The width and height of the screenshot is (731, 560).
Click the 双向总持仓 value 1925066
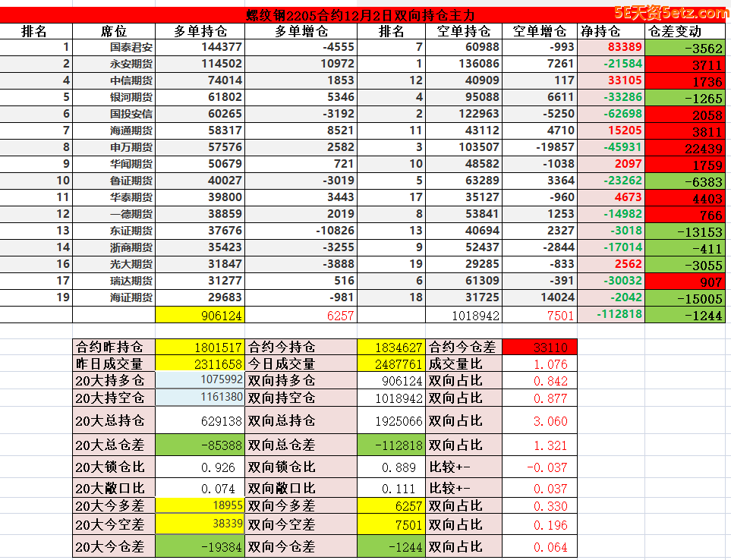pyautogui.click(x=392, y=420)
